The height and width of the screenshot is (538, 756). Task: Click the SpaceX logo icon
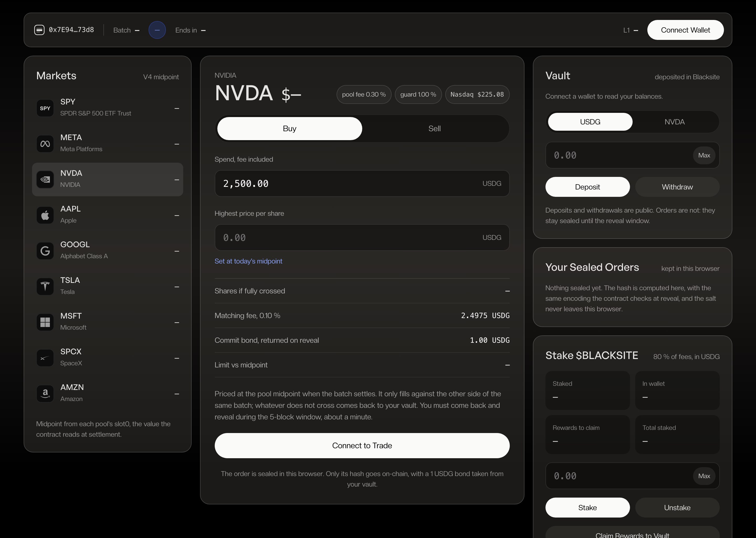[x=45, y=358]
